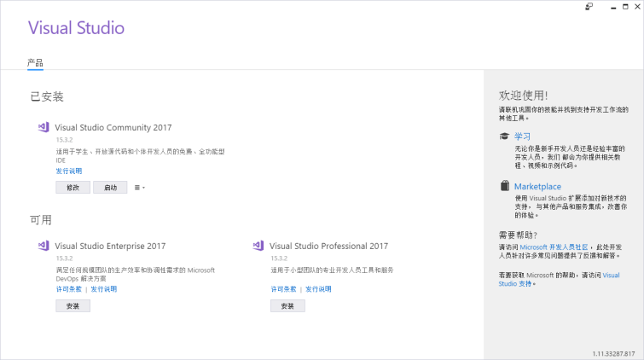
Task: Click the Visual Studio heading at the top
Action: click(77, 28)
